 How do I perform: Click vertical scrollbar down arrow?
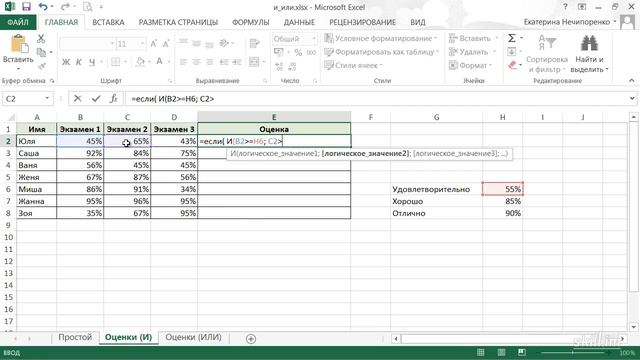(x=633, y=327)
